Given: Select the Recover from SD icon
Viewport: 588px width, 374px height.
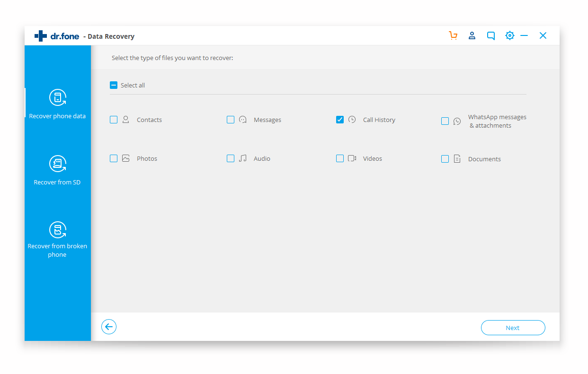Looking at the screenshot, I should coord(58,164).
